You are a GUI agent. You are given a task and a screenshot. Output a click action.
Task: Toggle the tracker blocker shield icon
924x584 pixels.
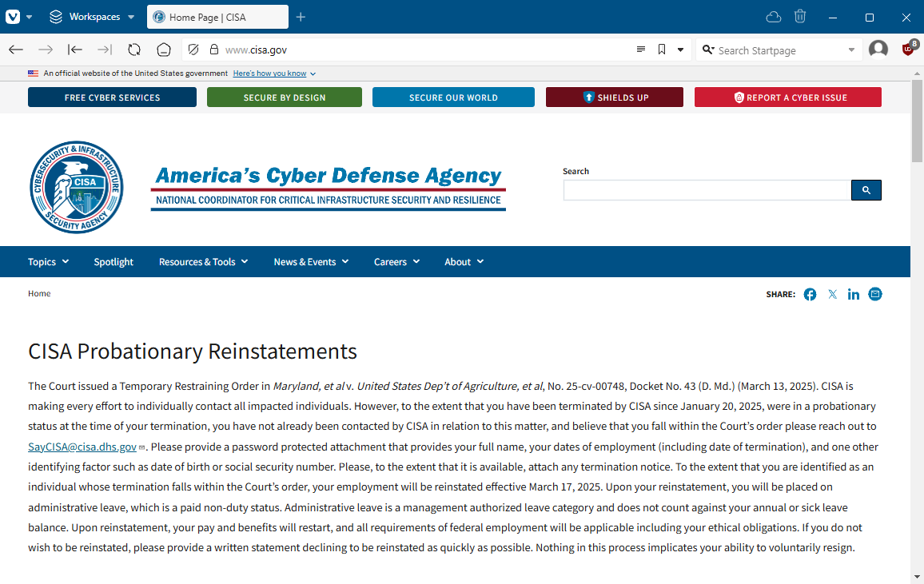coord(193,50)
